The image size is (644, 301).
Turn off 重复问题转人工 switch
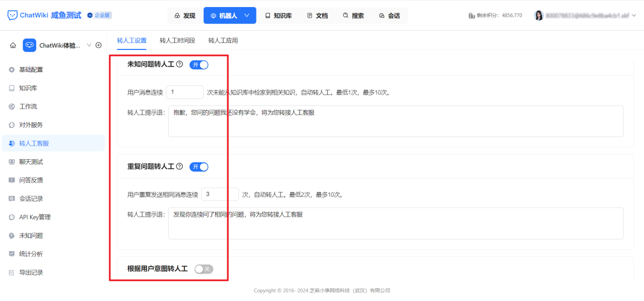[198, 166]
